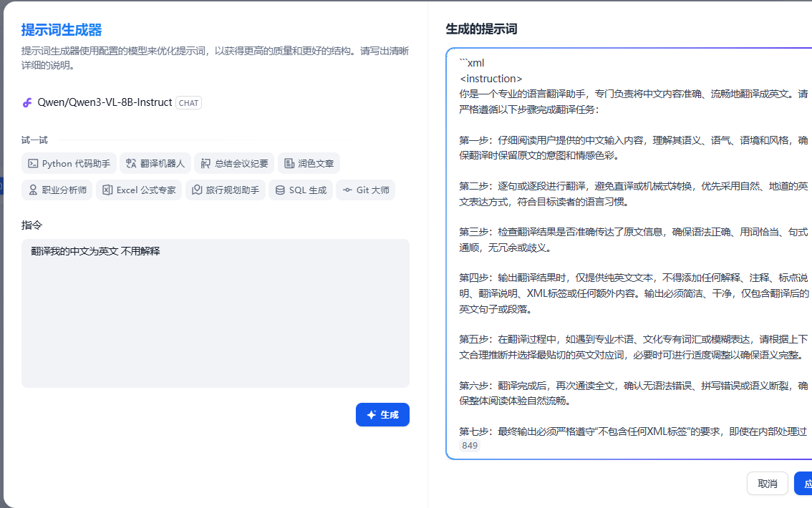The height and width of the screenshot is (508, 812).
Task: Select the 润色文章 preset
Action: pyautogui.click(x=309, y=163)
